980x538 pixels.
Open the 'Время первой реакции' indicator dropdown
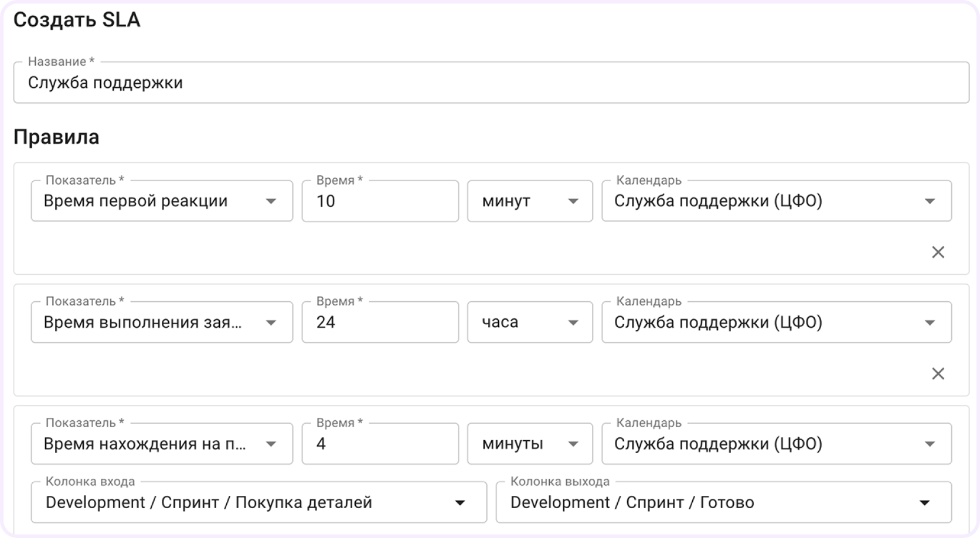click(x=161, y=201)
